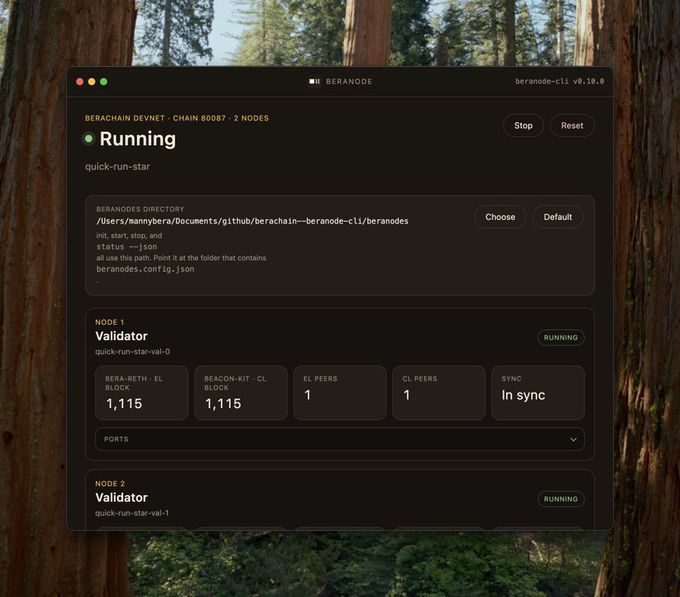The height and width of the screenshot is (597, 680).
Task: Click the CL Peers card
Action: (x=439, y=393)
